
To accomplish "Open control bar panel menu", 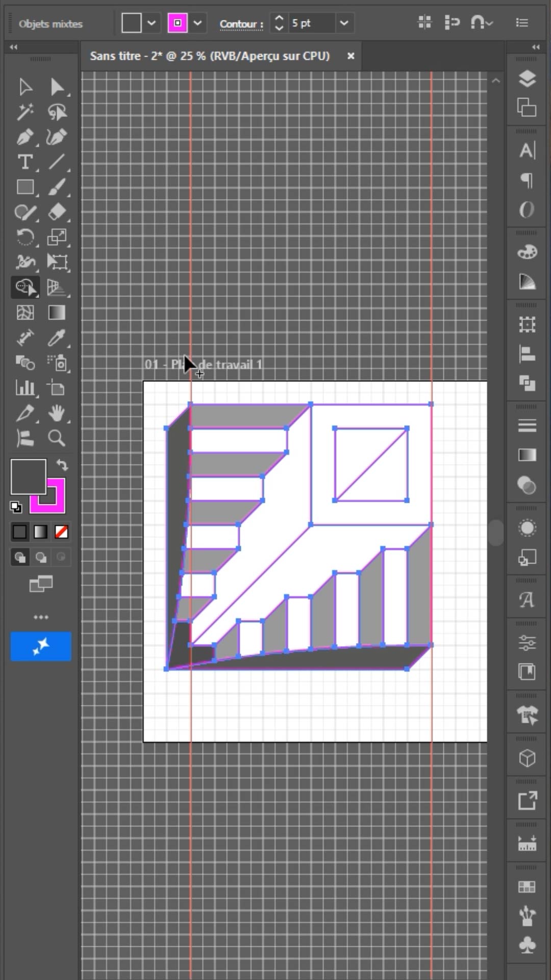I will click(x=522, y=23).
